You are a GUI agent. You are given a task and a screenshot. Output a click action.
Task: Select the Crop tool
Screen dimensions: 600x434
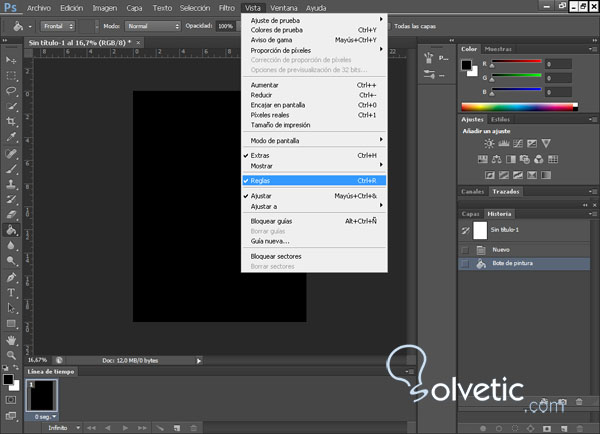click(11, 120)
